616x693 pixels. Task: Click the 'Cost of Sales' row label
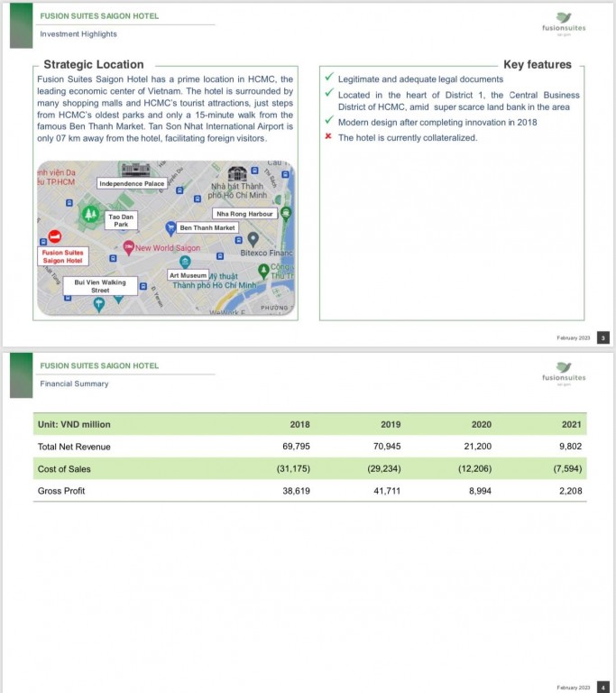(64, 469)
